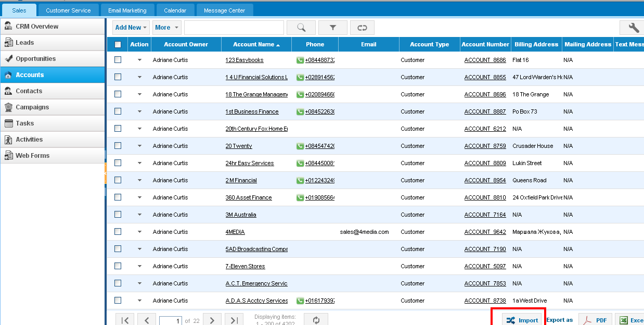Open the 4MEDIA account link
The width and height of the screenshot is (644, 325).
[235, 232]
